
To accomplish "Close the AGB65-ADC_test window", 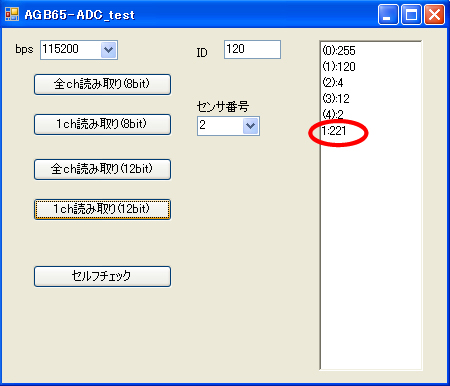I will click(434, 15).
